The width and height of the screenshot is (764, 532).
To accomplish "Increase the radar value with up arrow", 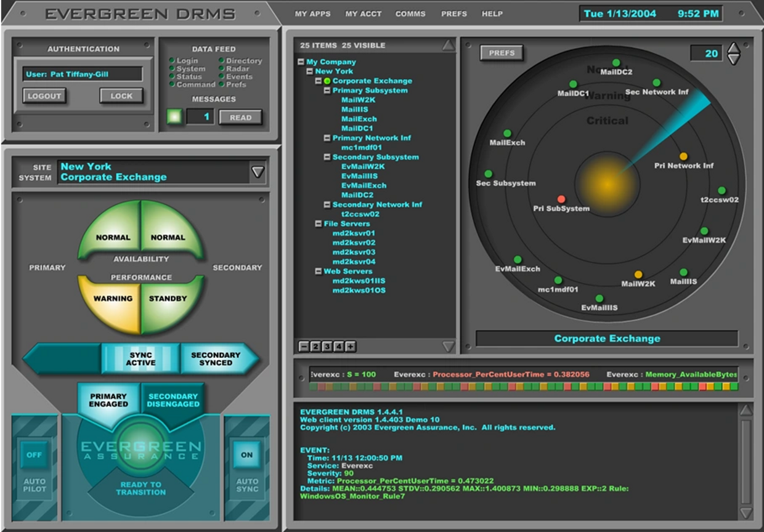I will click(733, 48).
